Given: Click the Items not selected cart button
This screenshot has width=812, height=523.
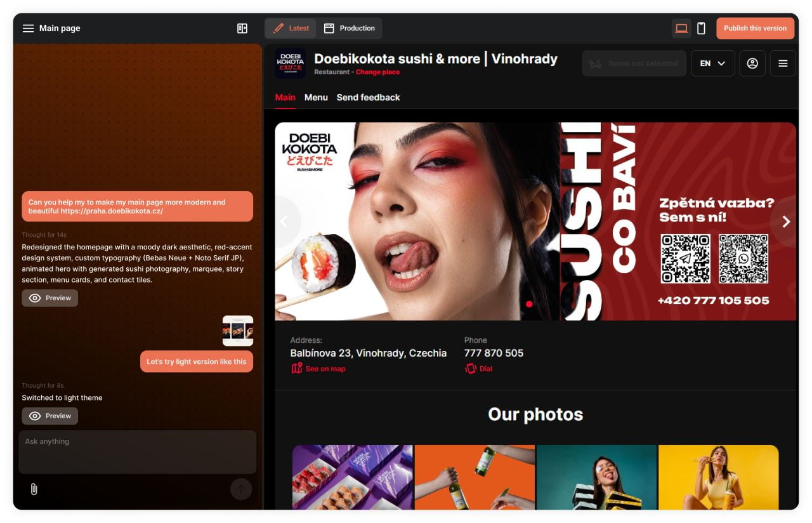Looking at the screenshot, I should 634,63.
